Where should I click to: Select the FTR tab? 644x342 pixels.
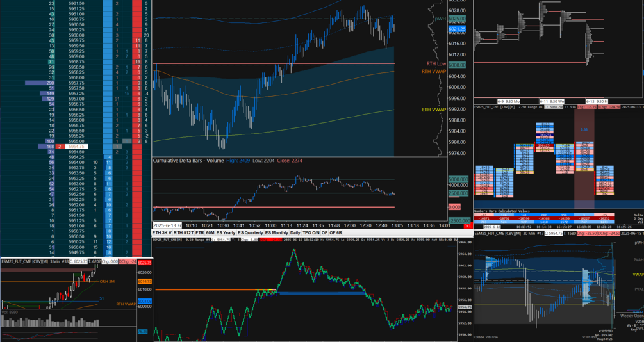(199, 232)
